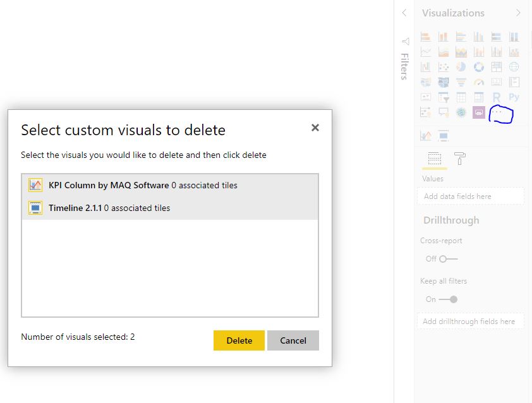Image resolution: width=532 pixels, height=403 pixels.
Task: Select the Card visual
Action: pos(496,82)
